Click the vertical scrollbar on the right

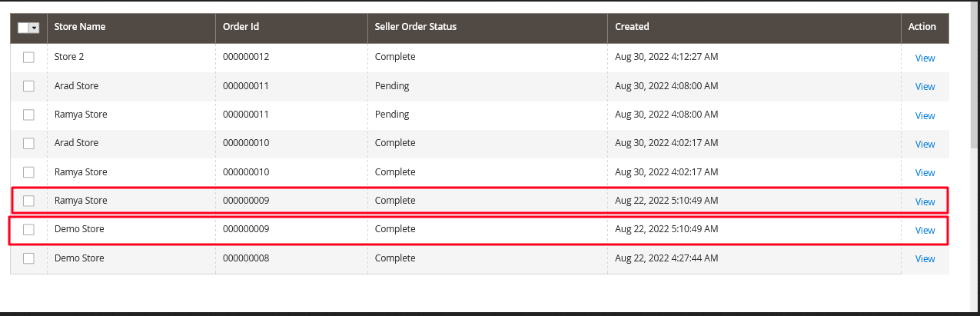pyautogui.click(x=973, y=69)
